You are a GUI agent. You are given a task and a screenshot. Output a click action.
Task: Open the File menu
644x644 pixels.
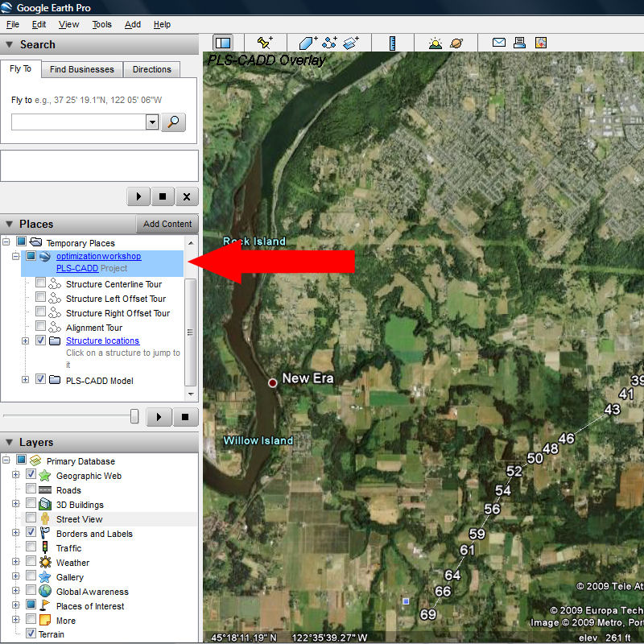(x=13, y=24)
